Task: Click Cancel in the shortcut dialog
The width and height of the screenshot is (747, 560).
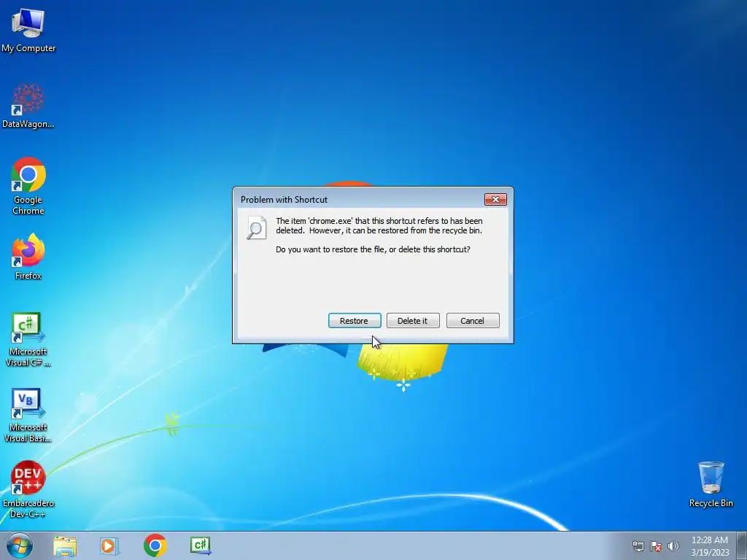Action: 473,321
